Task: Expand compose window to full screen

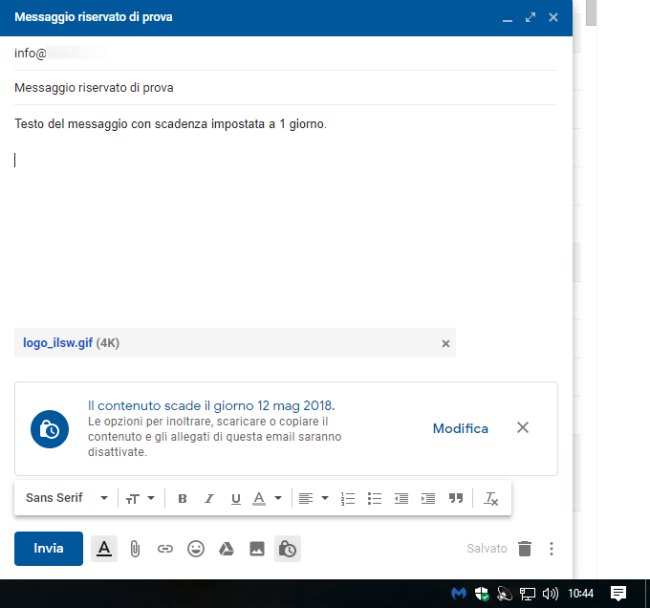Action: pos(530,17)
